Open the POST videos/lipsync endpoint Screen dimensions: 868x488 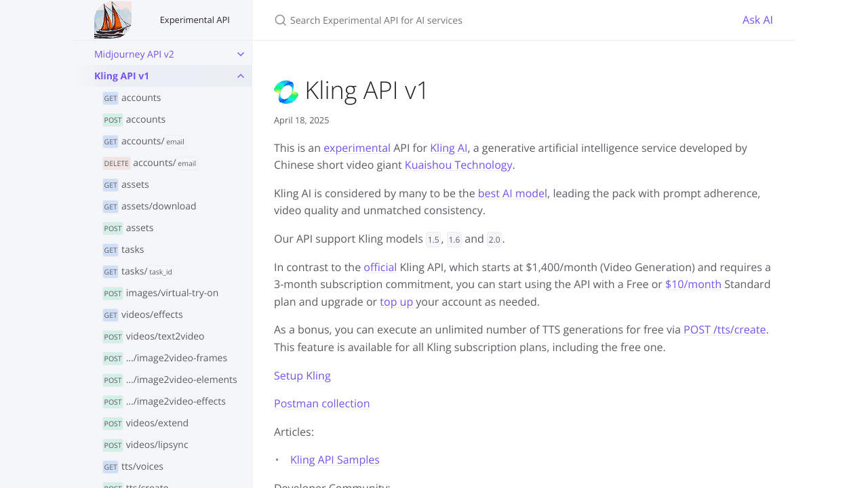coord(146,445)
